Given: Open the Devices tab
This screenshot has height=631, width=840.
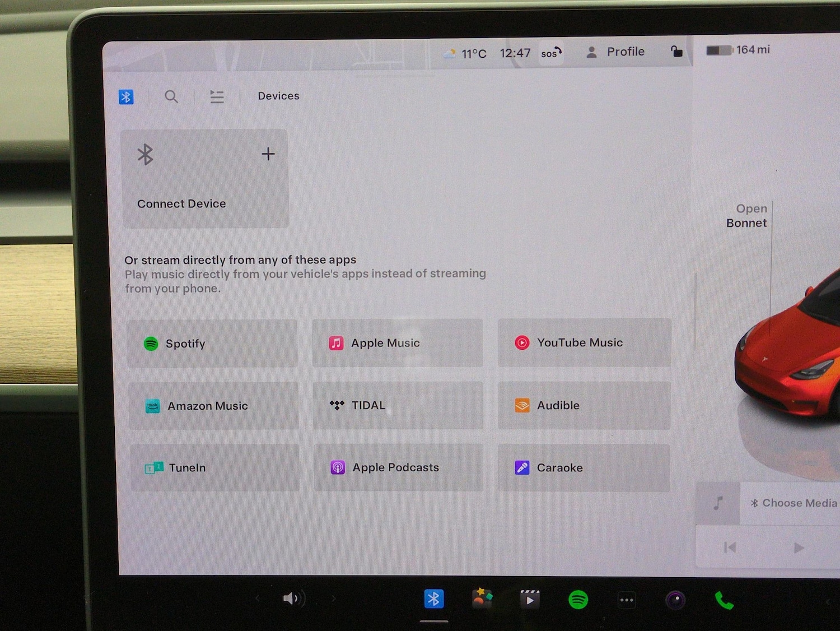Looking at the screenshot, I should (278, 96).
